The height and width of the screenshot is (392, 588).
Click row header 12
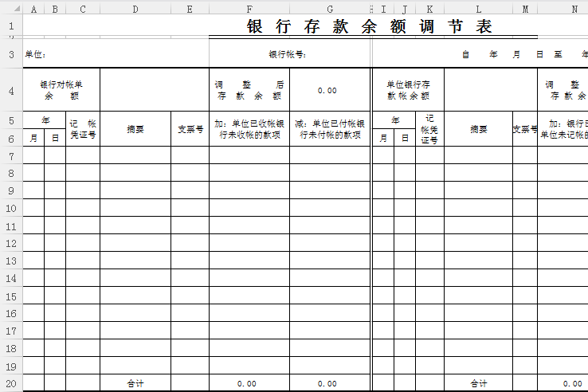point(11,243)
